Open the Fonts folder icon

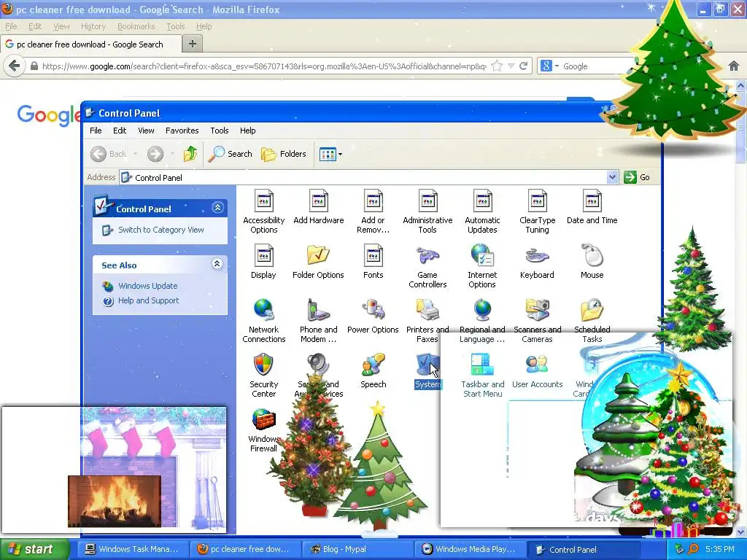pyautogui.click(x=373, y=262)
